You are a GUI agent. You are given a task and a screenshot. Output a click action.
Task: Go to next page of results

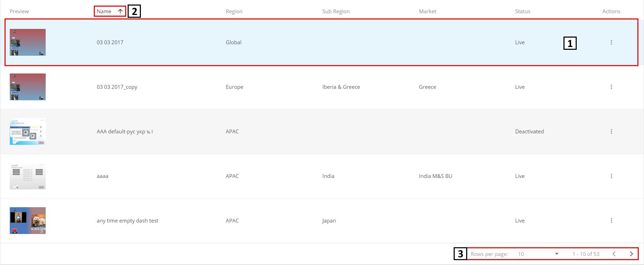[631, 254]
